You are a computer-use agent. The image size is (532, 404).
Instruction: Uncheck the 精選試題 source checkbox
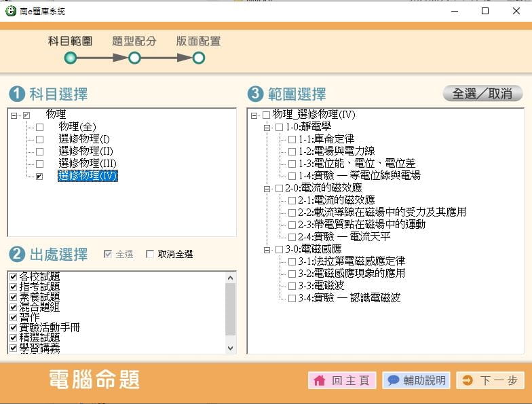[14, 337]
